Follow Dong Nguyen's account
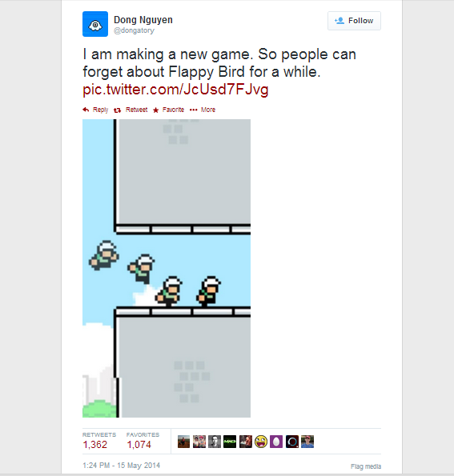This screenshot has width=454, height=476. tap(354, 21)
